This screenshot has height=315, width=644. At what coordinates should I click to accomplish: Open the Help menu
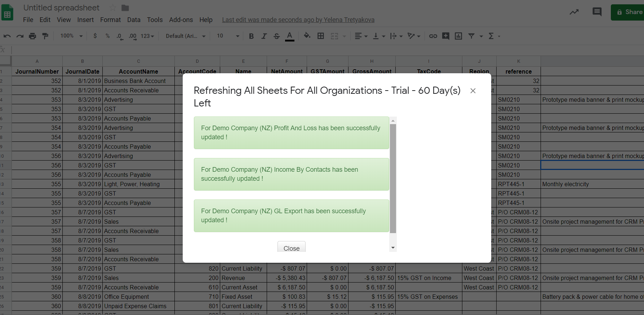pos(206,20)
